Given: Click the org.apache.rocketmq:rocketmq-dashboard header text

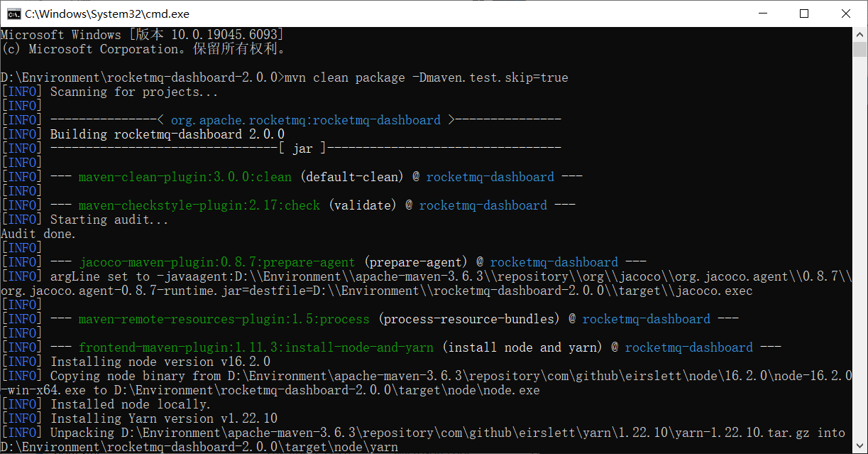Looking at the screenshot, I should (305, 120).
